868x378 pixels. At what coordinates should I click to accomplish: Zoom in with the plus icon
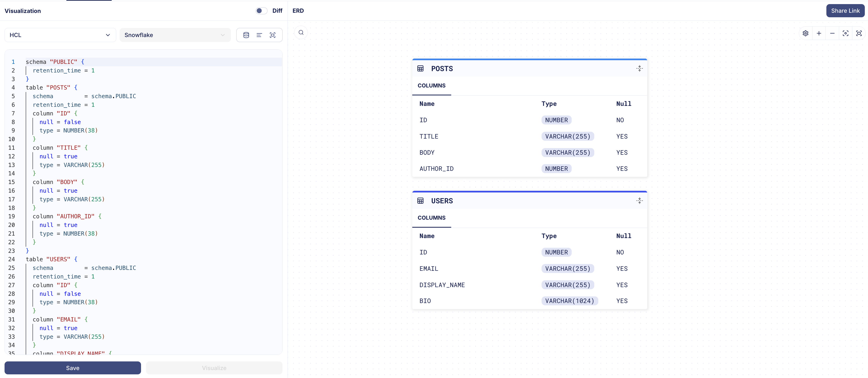click(819, 33)
